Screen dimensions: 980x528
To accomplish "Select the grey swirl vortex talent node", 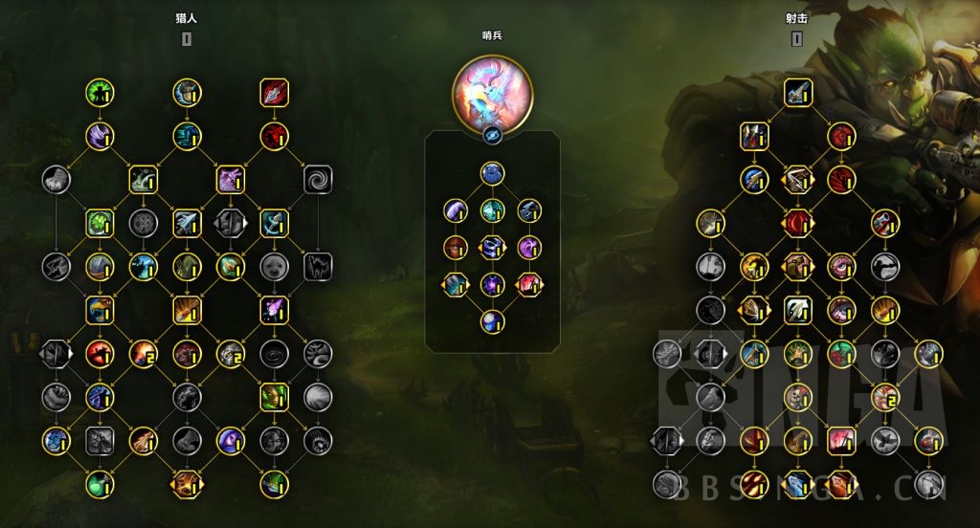I will pos(318,179).
